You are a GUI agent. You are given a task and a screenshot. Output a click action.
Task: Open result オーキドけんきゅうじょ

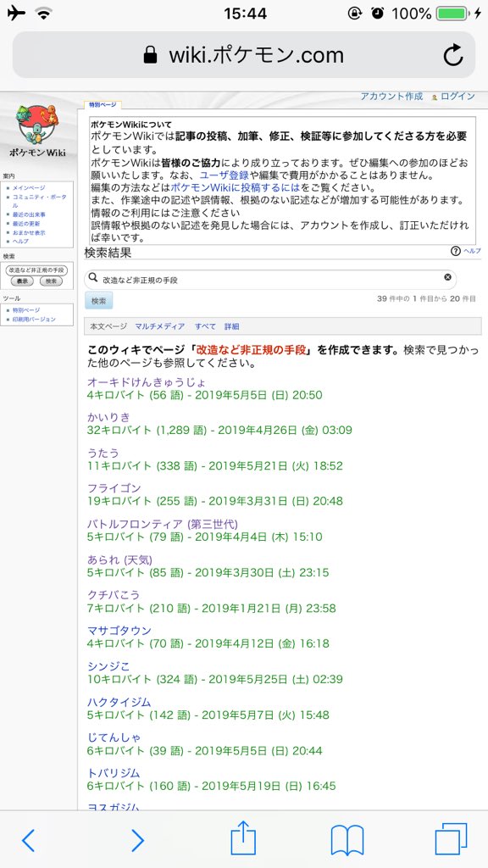[147, 382]
